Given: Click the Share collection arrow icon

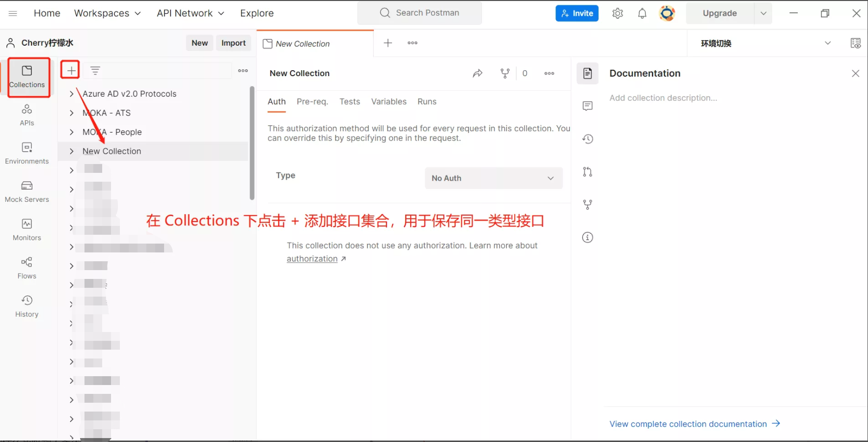Looking at the screenshot, I should pos(477,73).
